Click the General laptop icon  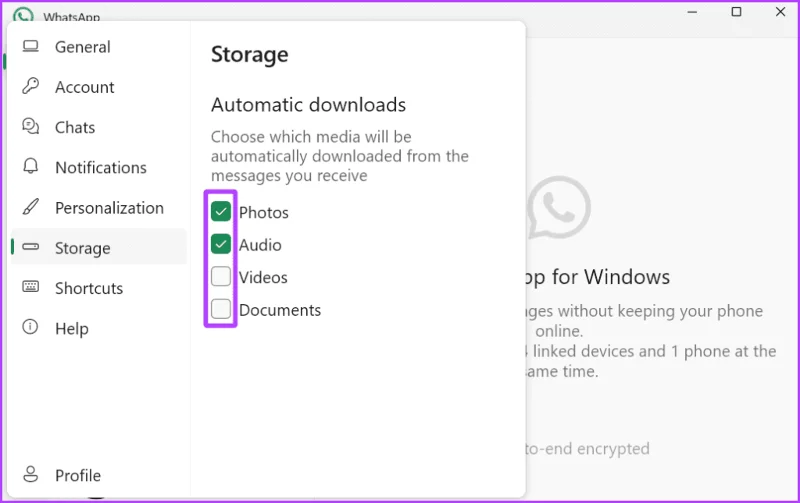click(x=31, y=46)
